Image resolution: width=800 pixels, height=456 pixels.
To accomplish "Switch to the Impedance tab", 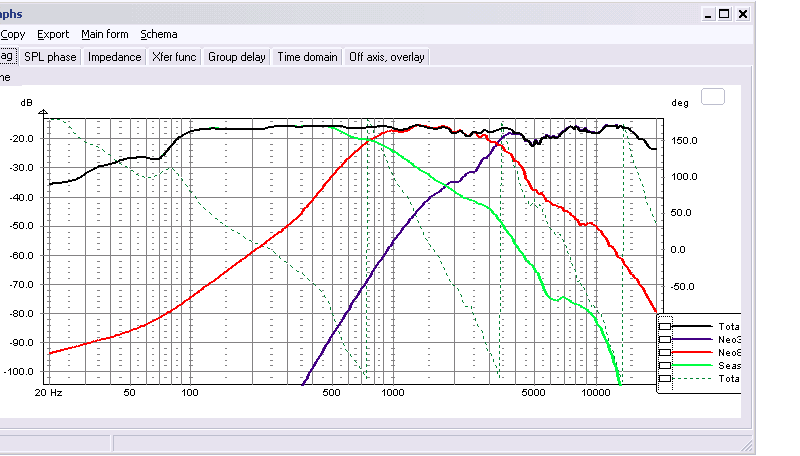I will (x=114, y=57).
